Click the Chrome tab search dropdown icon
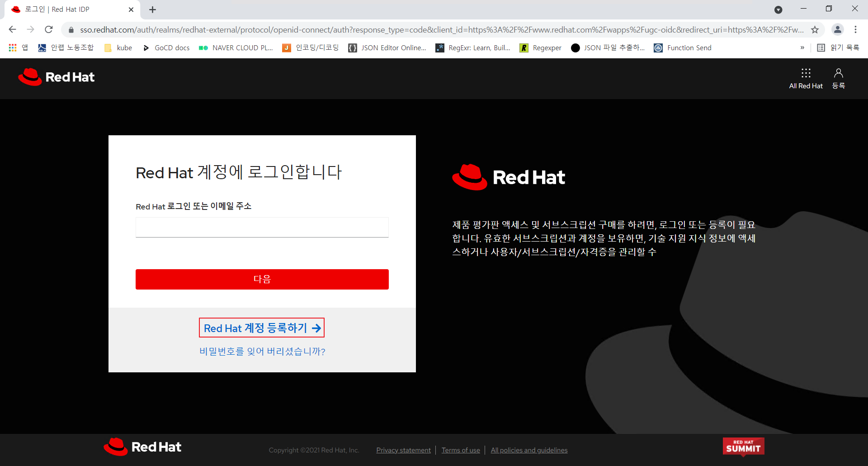868x466 pixels. click(x=778, y=10)
